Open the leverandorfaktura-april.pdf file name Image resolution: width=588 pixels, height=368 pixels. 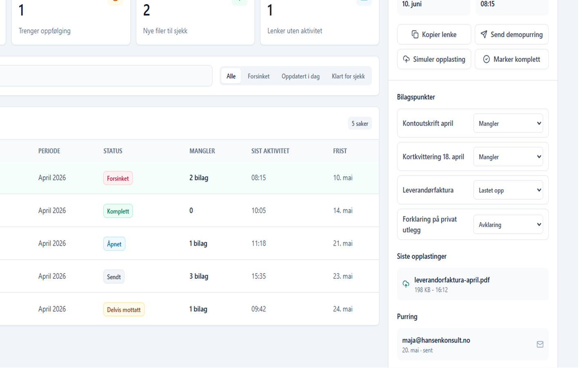(x=452, y=280)
